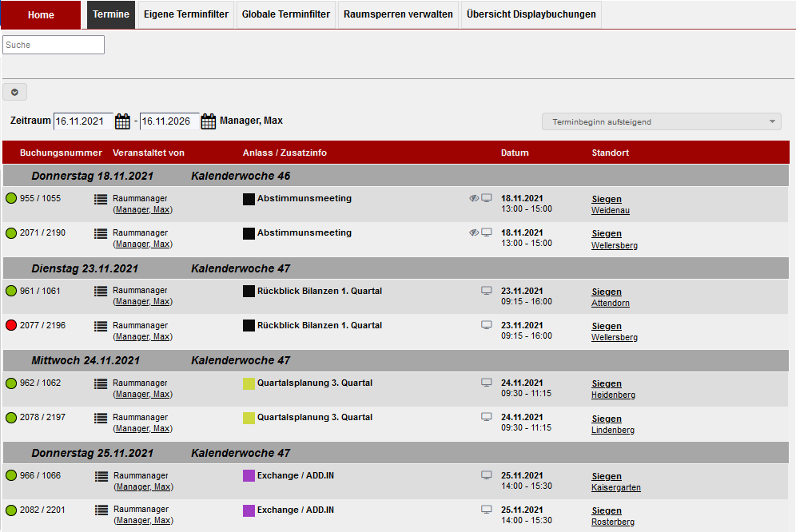Open the Kaisergarten location link
The image size is (796, 532).
[616, 488]
